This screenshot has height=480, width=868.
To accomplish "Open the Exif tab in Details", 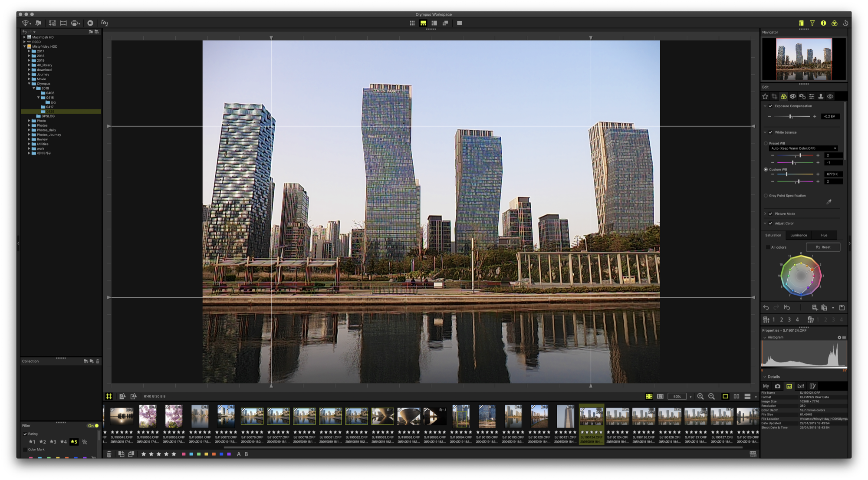I will (800, 386).
